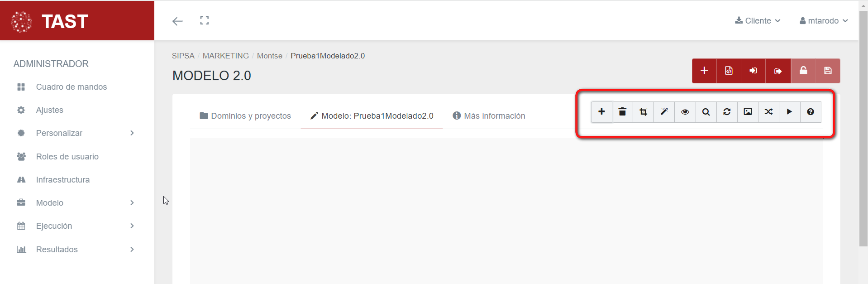Click the refresh arrows icon in toolbar
Screen dimensions: 868x284
(727, 112)
